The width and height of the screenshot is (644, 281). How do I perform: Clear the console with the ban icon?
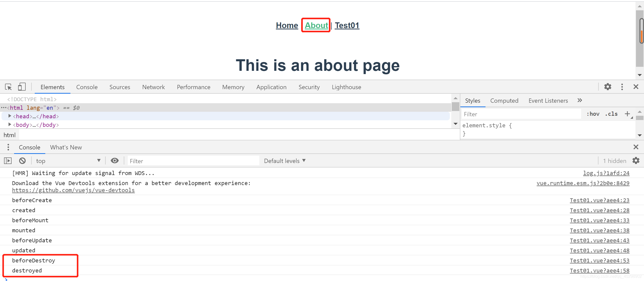(22, 161)
